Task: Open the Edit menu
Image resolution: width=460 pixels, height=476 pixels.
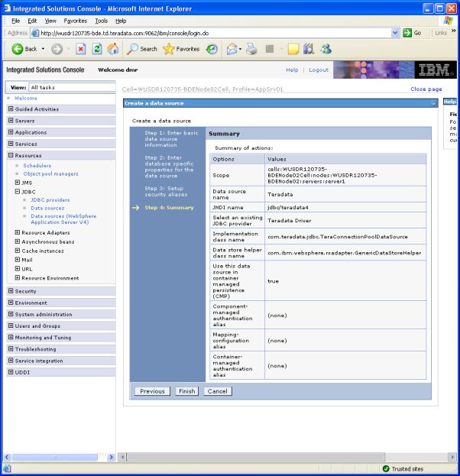Action: pyautogui.click(x=32, y=21)
